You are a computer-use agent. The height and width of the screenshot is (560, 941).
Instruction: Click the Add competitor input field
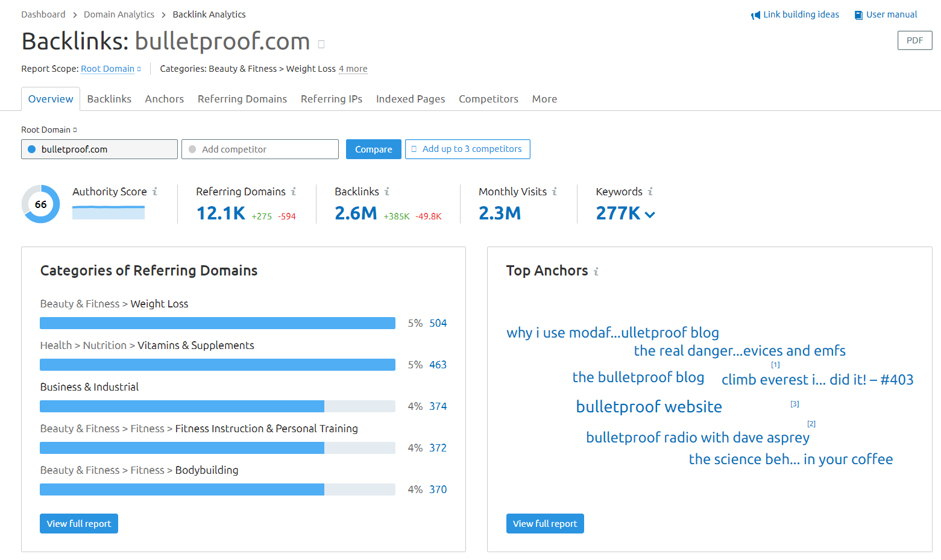(260, 149)
